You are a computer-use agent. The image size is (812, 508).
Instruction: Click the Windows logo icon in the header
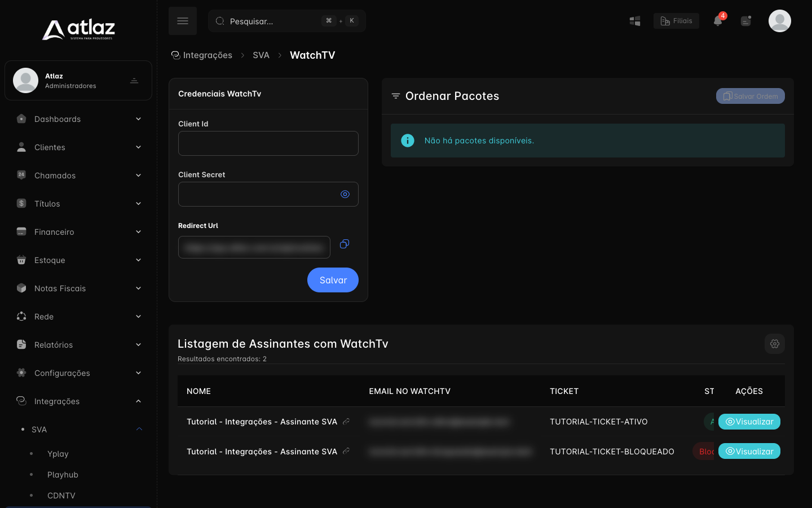[635, 21]
